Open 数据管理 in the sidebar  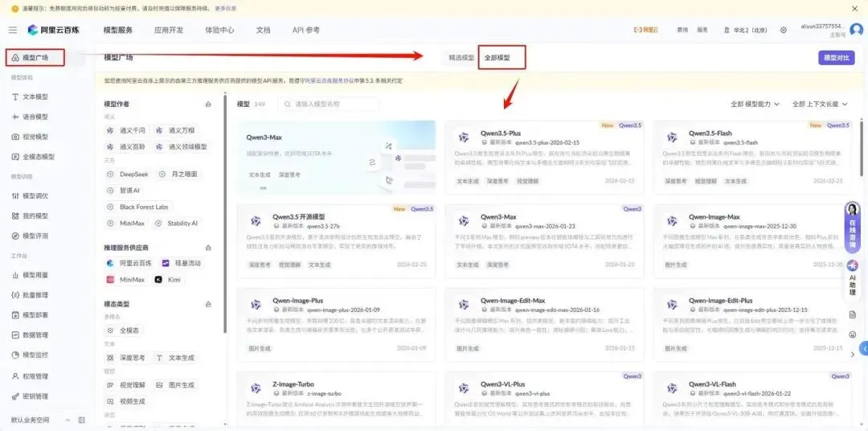[35, 335]
